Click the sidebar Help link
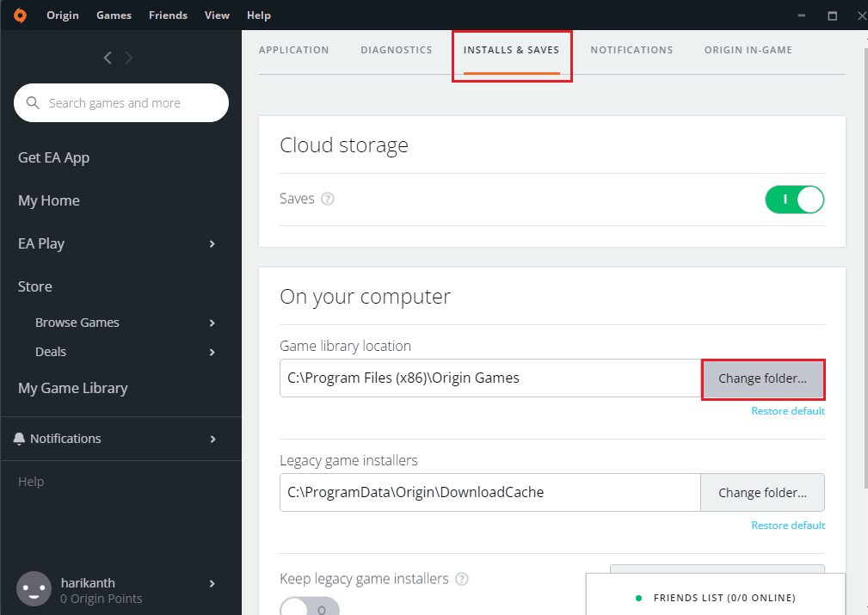This screenshot has height=615, width=868. tap(31, 482)
